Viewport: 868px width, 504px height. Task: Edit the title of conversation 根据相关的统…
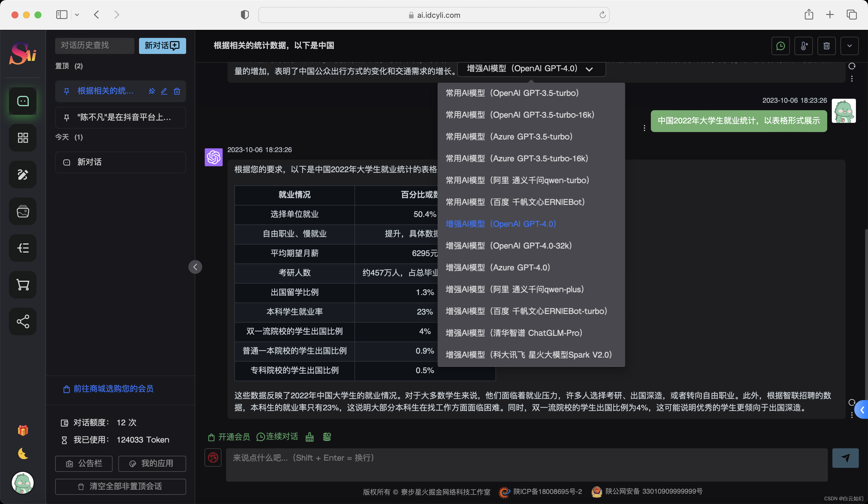164,91
